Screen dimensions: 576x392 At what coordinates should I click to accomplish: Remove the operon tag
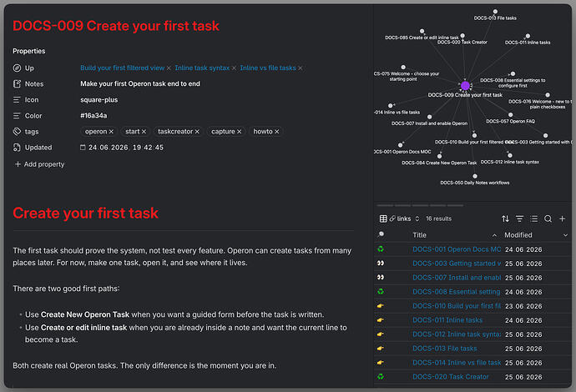(111, 132)
